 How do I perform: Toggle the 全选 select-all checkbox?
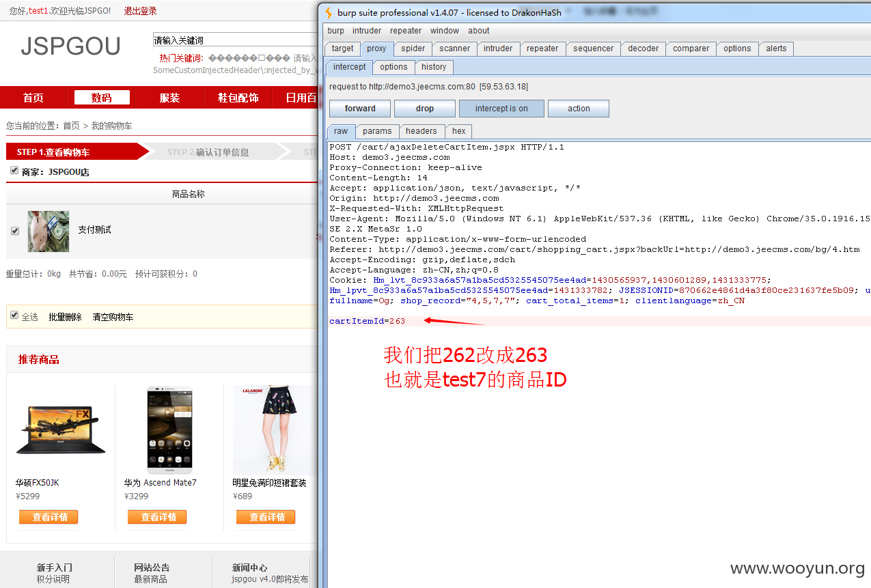pos(14,316)
